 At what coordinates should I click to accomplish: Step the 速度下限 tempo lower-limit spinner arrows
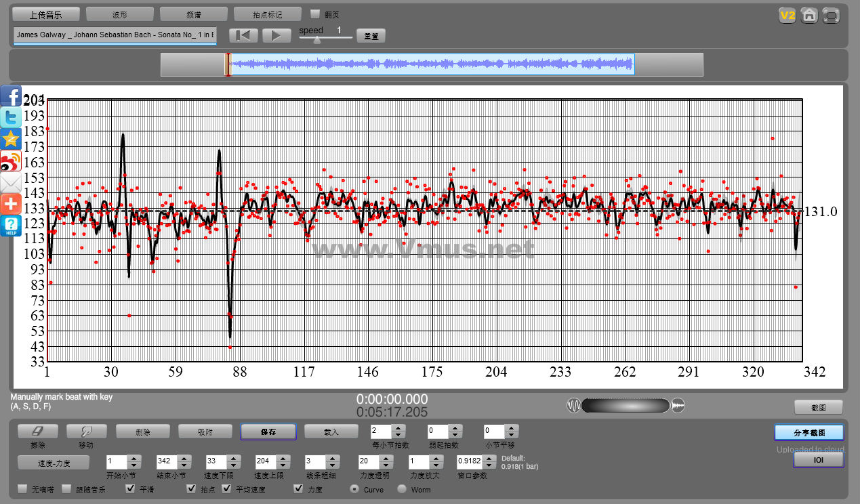click(234, 462)
